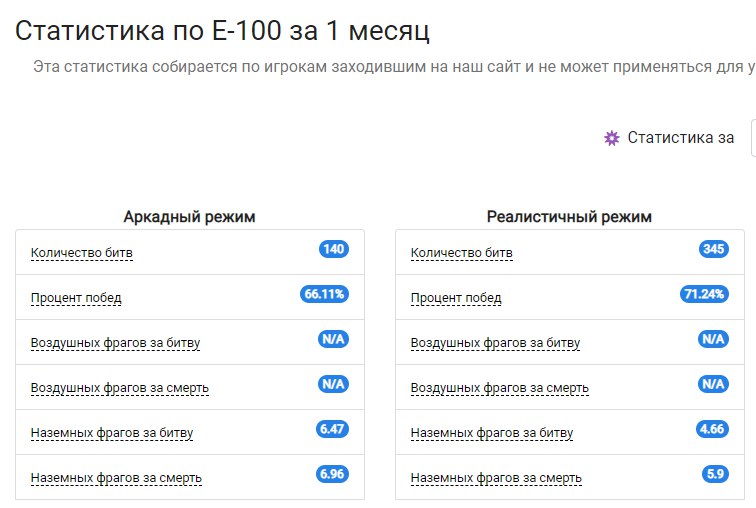Click Количество битв label in Аркадный режим
This screenshot has width=756, height=508.
tap(81, 253)
